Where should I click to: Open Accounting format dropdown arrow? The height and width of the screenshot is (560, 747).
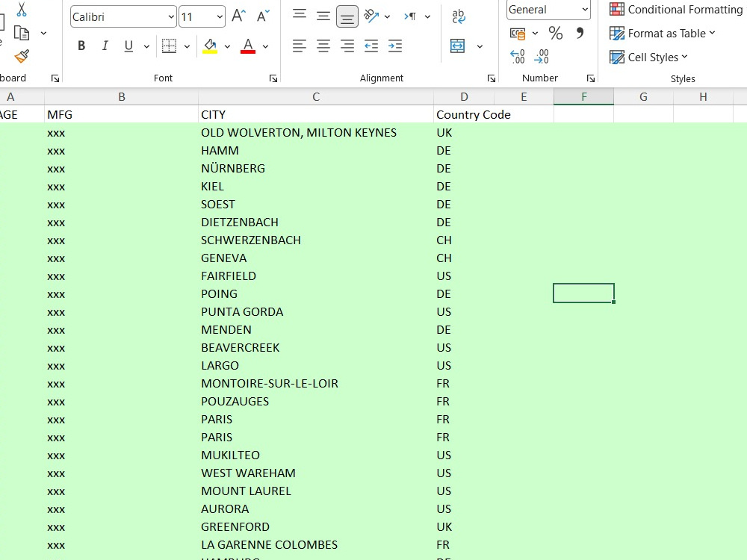coord(535,34)
